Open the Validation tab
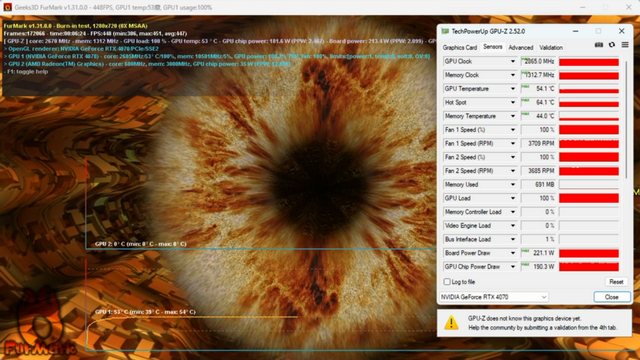 coord(551,47)
